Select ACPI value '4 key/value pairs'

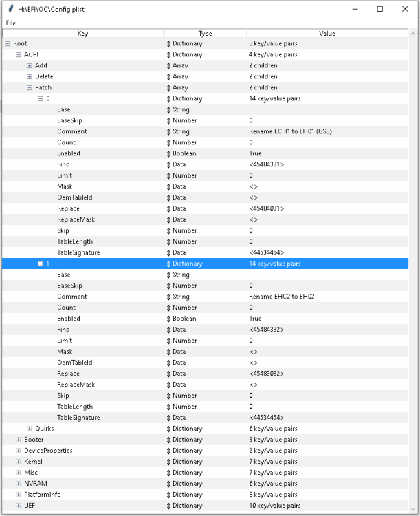(x=273, y=54)
